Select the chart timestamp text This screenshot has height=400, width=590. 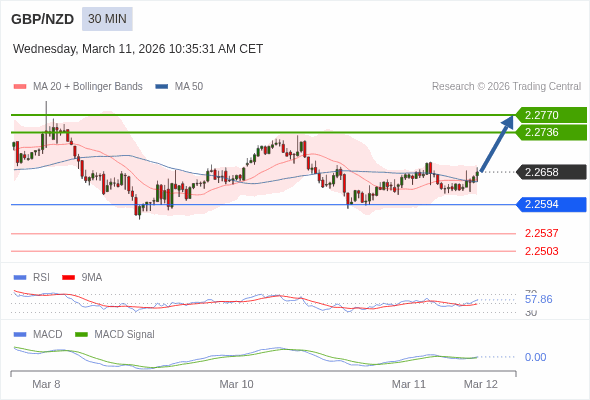pyautogui.click(x=138, y=49)
